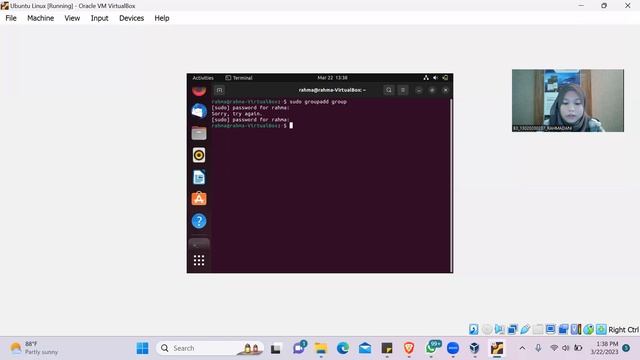Click VirtualBox audio indicator icon
640x360 pixels.
499,329
